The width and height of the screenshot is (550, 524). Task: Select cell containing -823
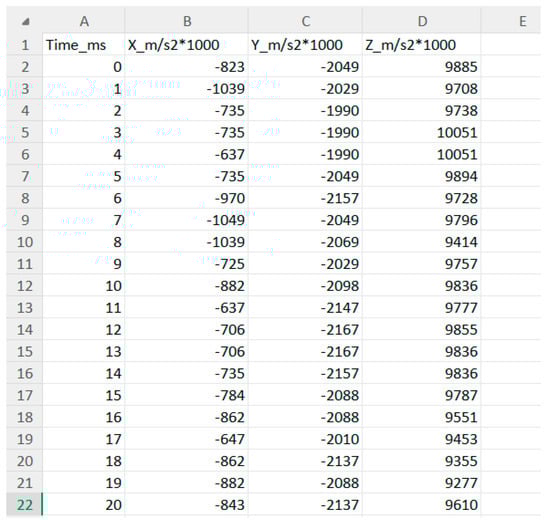pyautogui.click(x=187, y=67)
